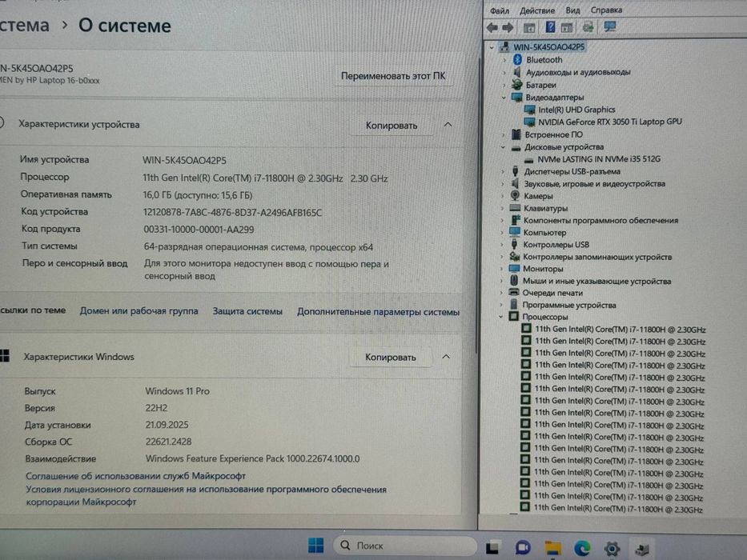The width and height of the screenshot is (747, 560).
Task: Select the Мониторы category icon
Action: pyautogui.click(x=515, y=268)
